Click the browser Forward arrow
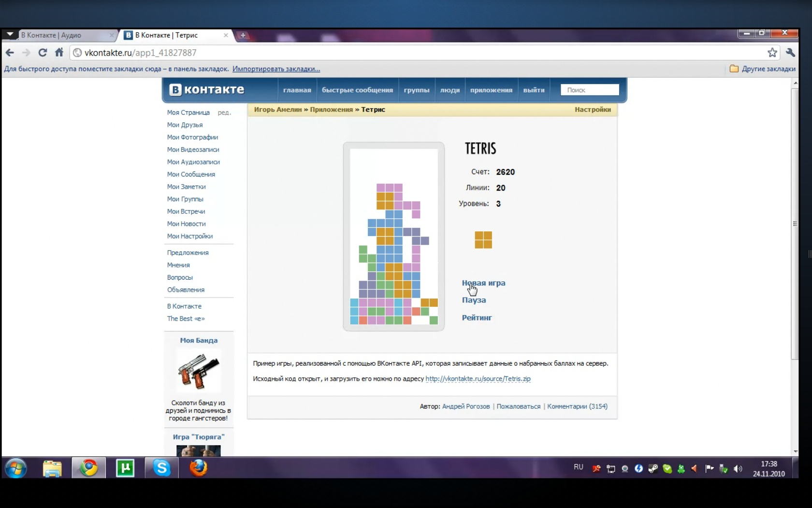The width and height of the screenshot is (812, 508). [x=26, y=53]
